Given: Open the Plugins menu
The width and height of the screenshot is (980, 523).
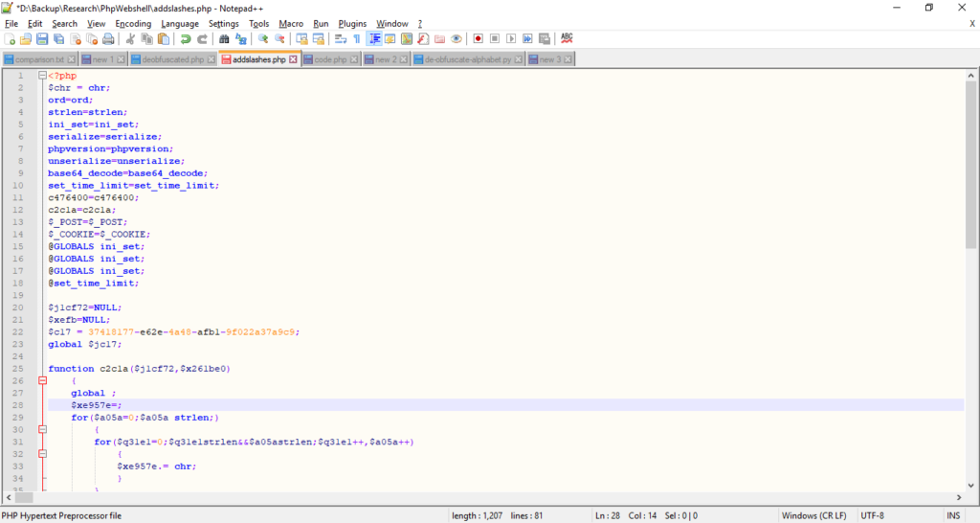Looking at the screenshot, I should click(x=352, y=24).
